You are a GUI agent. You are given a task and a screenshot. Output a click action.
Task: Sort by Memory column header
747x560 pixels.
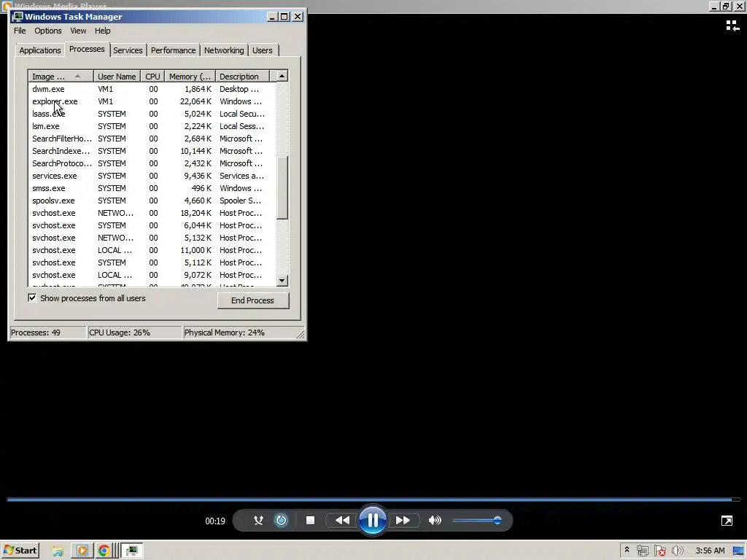pos(190,76)
